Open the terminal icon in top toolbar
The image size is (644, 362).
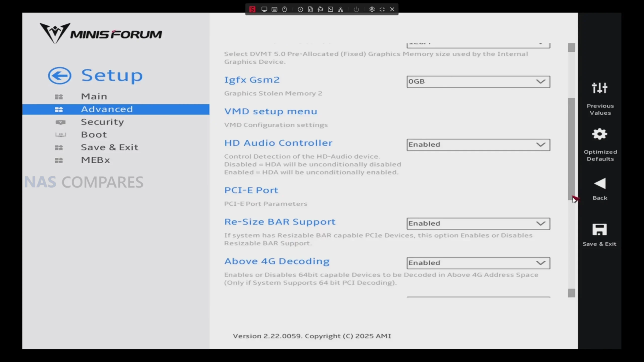tap(331, 9)
